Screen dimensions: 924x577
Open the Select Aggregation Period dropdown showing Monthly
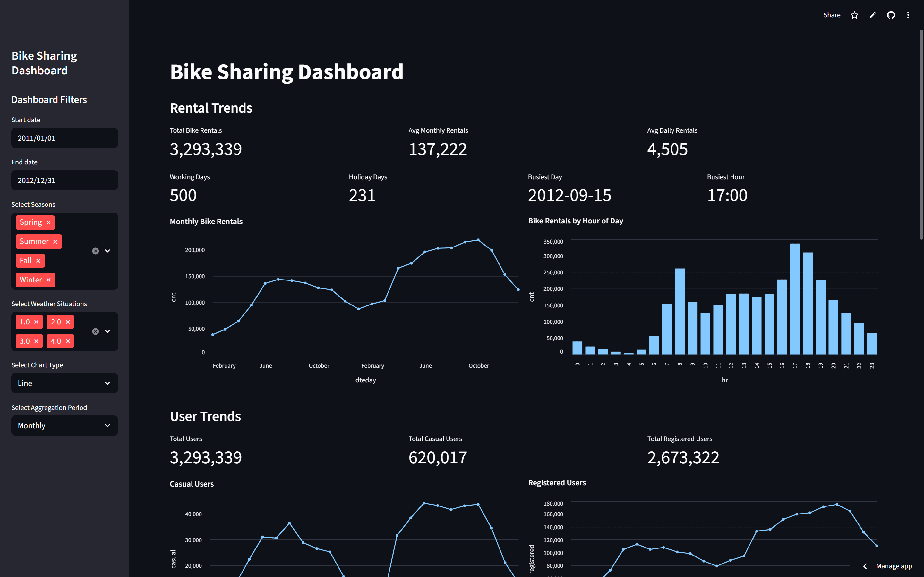pos(64,425)
